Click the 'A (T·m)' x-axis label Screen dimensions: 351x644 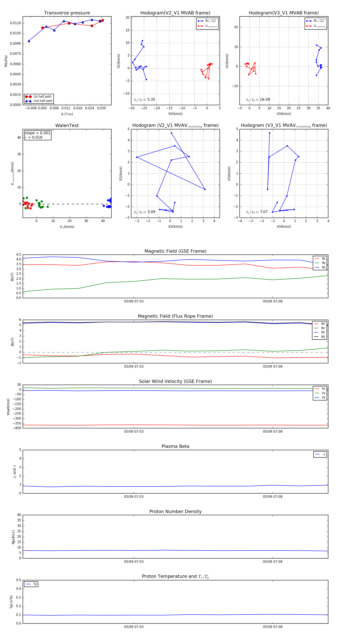point(67,114)
